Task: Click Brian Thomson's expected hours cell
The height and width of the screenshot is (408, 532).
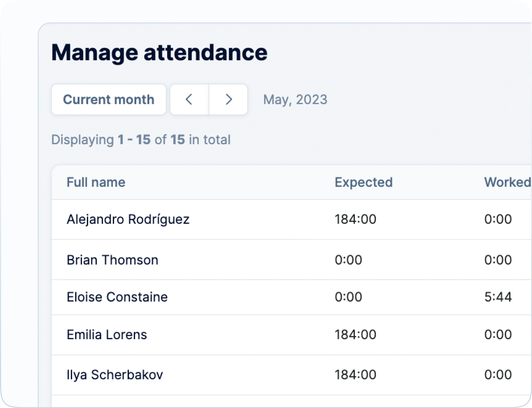Action: click(348, 260)
